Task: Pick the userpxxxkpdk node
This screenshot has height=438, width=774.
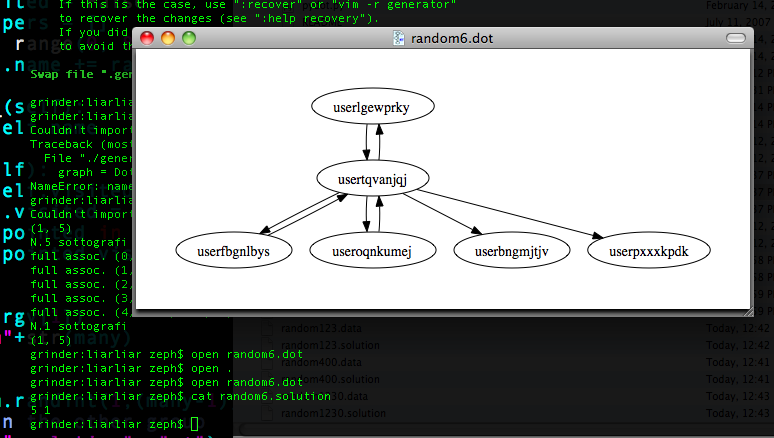Action: (649, 250)
